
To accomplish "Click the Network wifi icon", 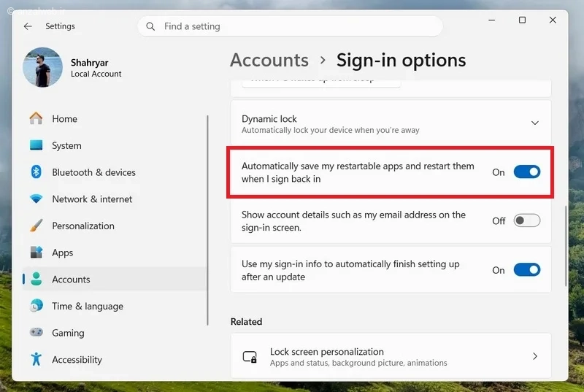I will [x=36, y=199].
